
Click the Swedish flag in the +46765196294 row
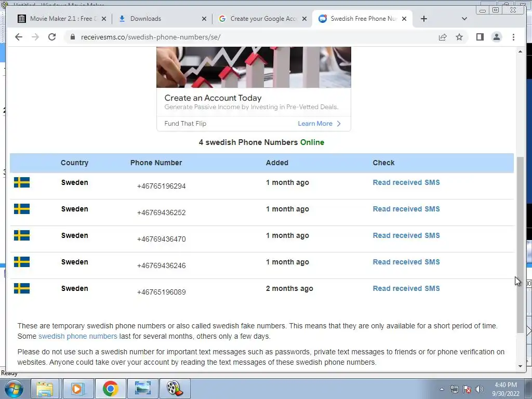tap(22, 182)
